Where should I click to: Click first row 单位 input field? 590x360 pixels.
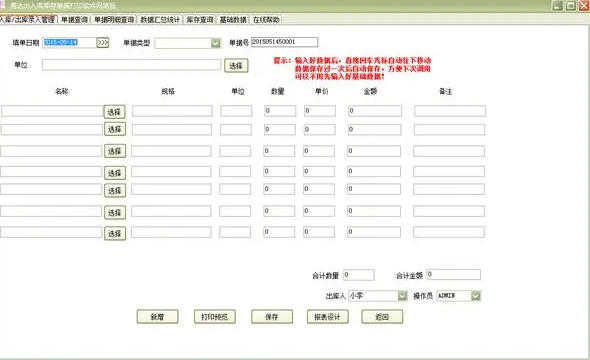point(236,111)
